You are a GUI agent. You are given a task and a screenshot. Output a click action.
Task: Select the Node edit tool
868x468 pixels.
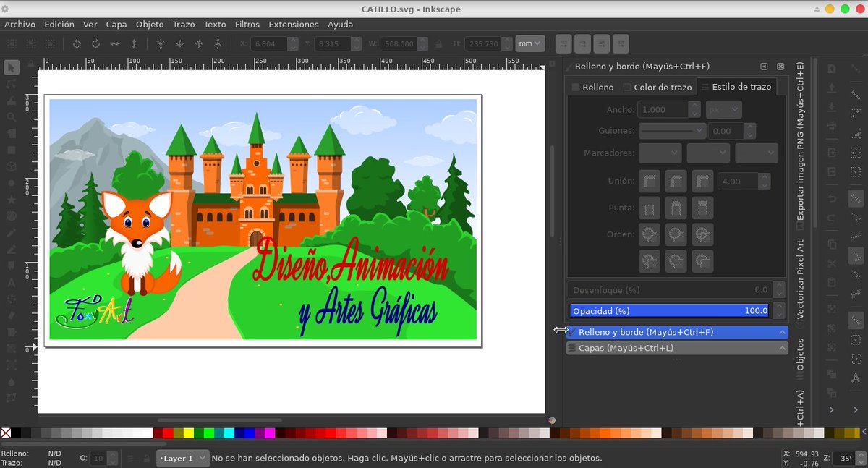pos(11,84)
